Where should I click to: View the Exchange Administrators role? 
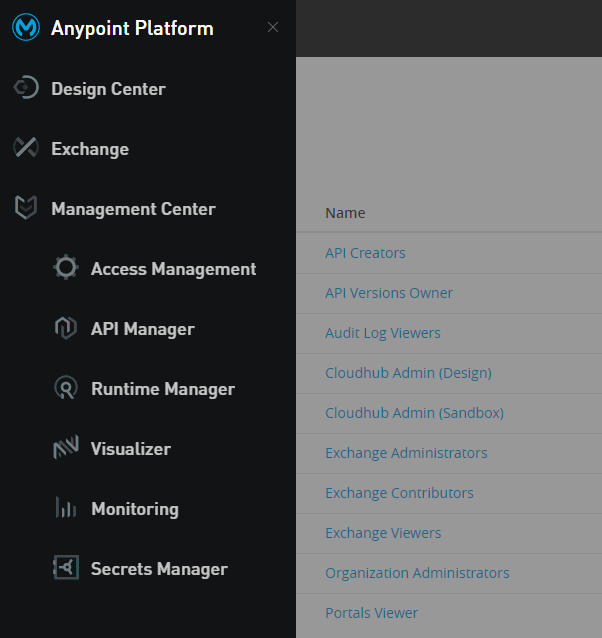(406, 452)
